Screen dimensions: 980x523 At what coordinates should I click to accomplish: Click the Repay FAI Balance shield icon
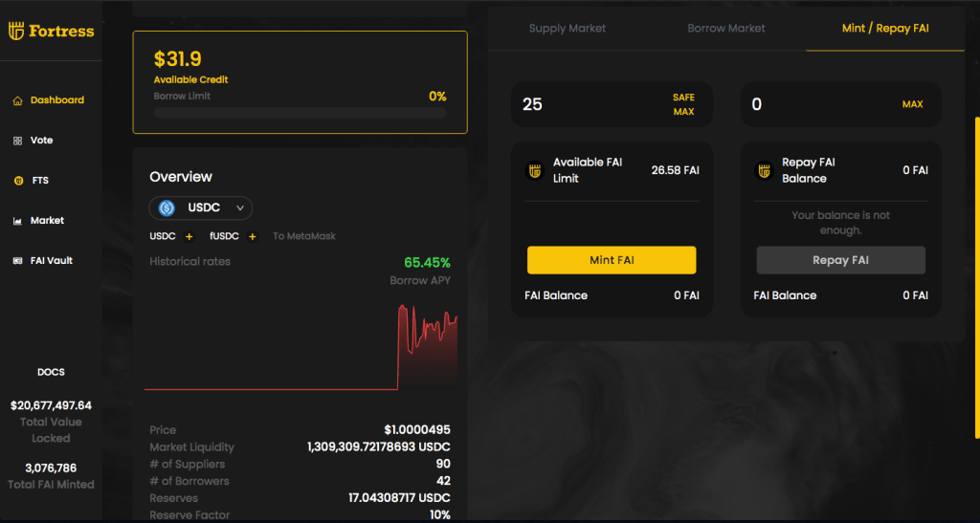(x=764, y=170)
